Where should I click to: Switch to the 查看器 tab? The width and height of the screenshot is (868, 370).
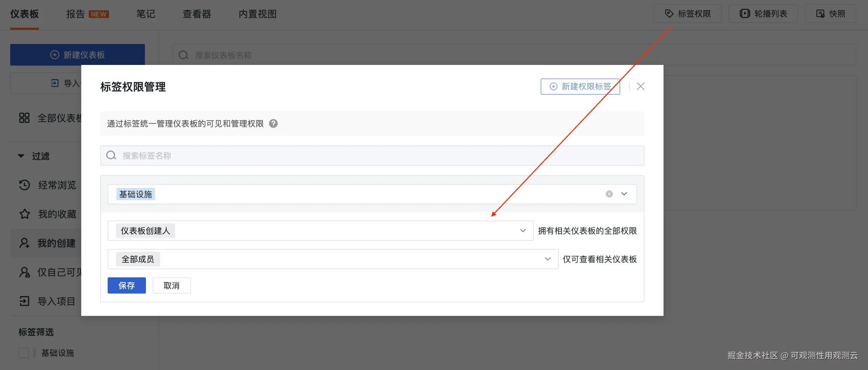[x=197, y=14]
